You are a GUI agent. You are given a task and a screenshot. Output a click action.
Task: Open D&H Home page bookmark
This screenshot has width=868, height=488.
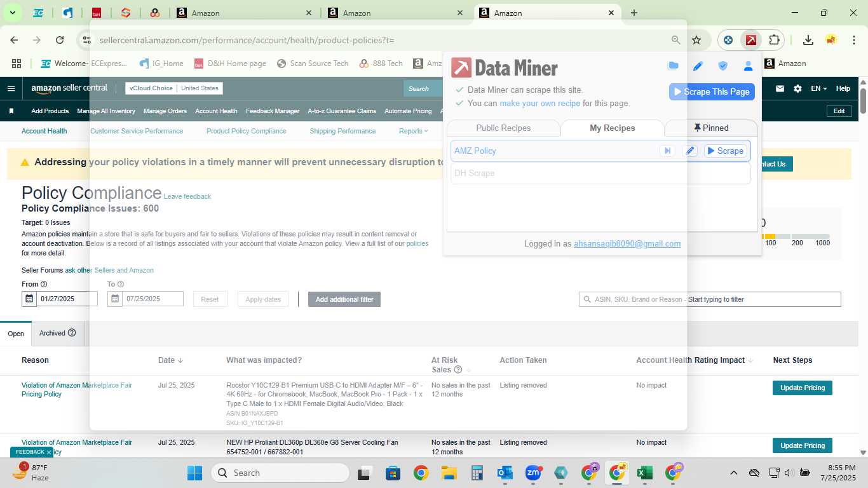pyautogui.click(x=230, y=64)
